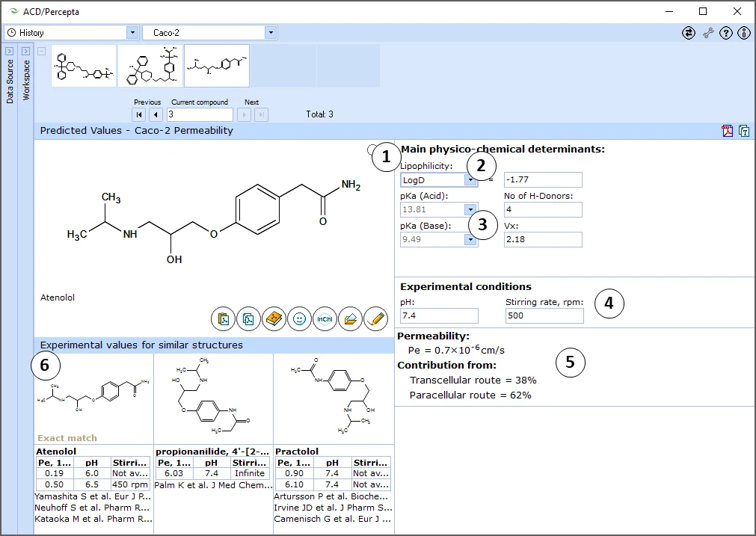756x536 pixels.
Task: Go to previous compound arrow button
Action: click(156, 114)
